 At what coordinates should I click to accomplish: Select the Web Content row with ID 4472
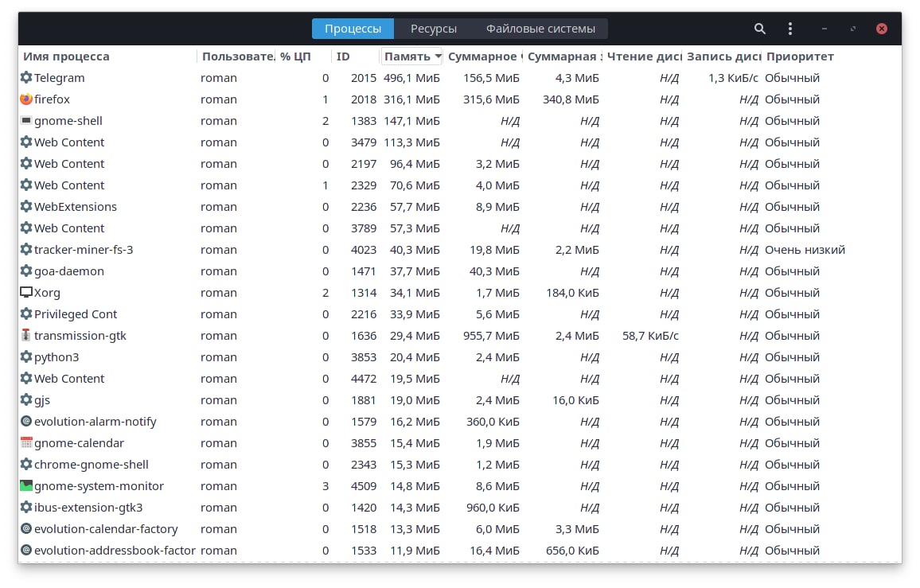click(x=460, y=379)
